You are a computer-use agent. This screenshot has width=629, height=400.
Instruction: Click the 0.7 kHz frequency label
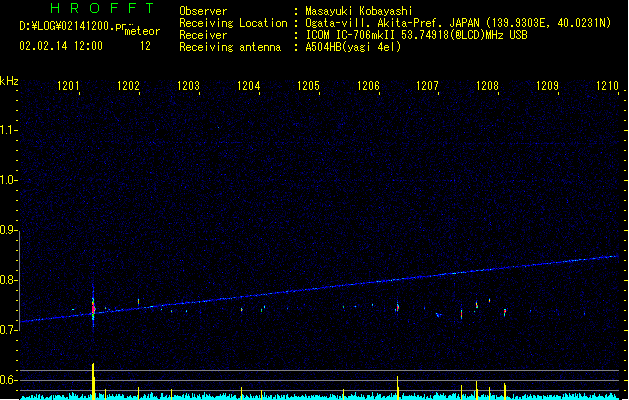tap(8, 330)
